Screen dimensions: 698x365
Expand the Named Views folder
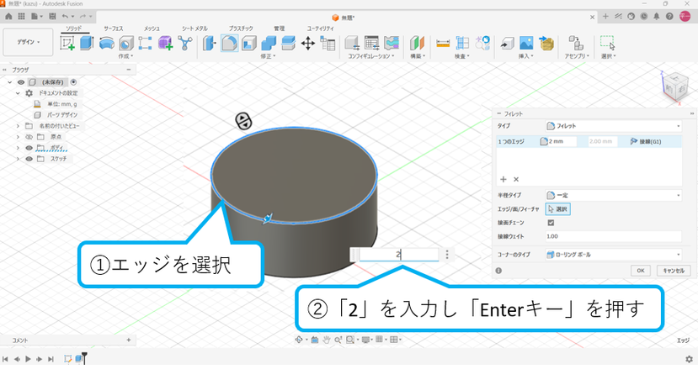click(x=18, y=126)
